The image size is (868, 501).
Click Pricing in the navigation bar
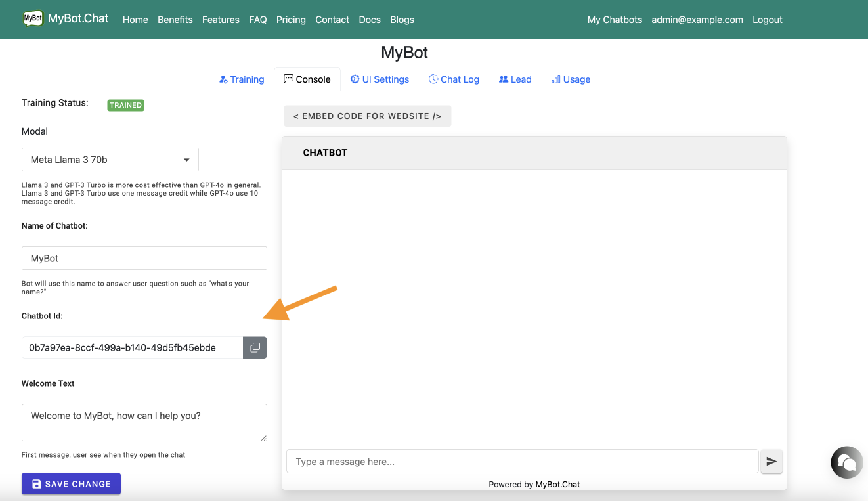pos(291,20)
